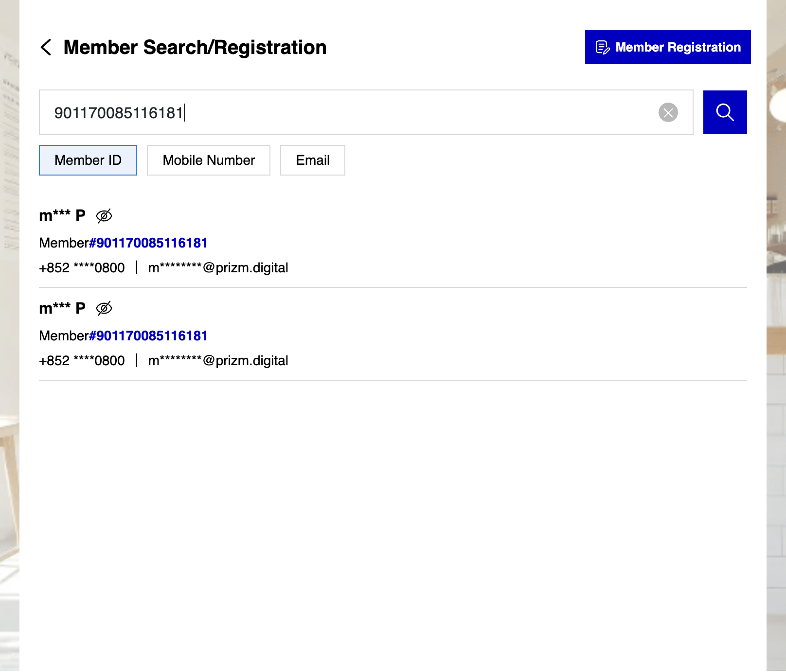Screen dimensions: 786x672
Task: Click the Member Registration button
Action: click(x=668, y=47)
